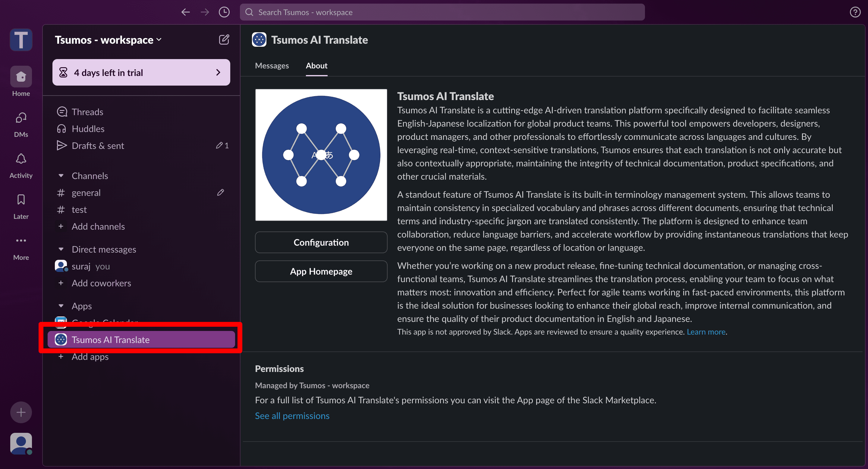Click the search Tsumos workspace field
Viewport: 868px width, 469px height.
[x=442, y=12]
